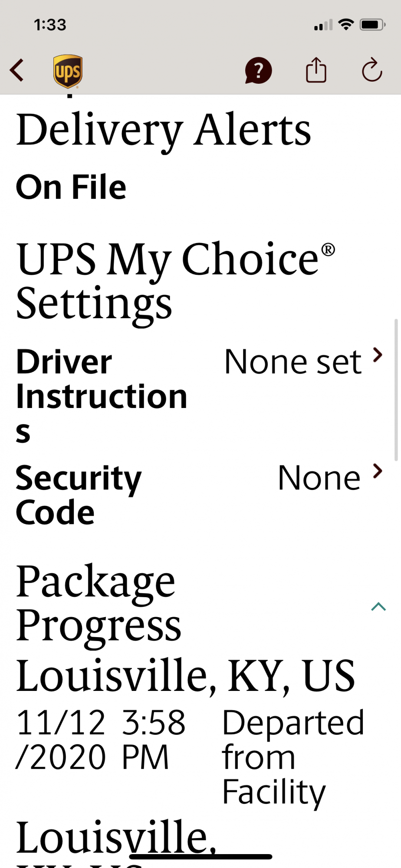401x868 pixels.
Task: Select Driver Instructions row label
Action: tap(102, 395)
